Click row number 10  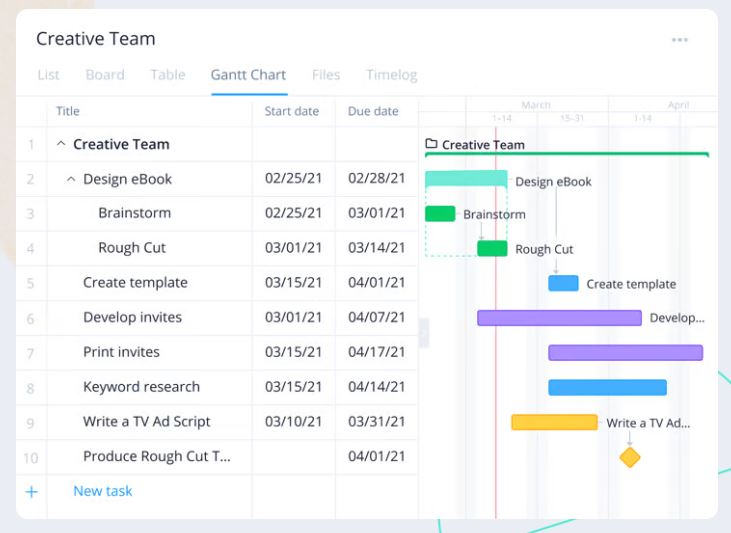pyautogui.click(x=31, y=458)
